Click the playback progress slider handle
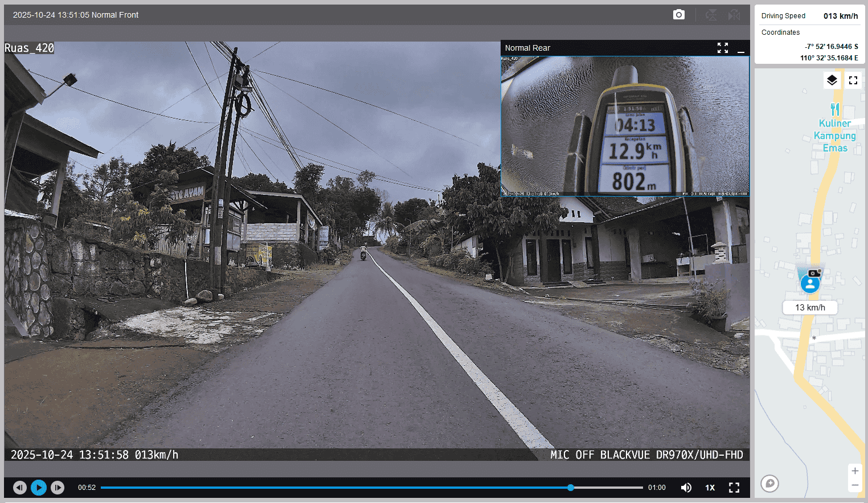 570,488
